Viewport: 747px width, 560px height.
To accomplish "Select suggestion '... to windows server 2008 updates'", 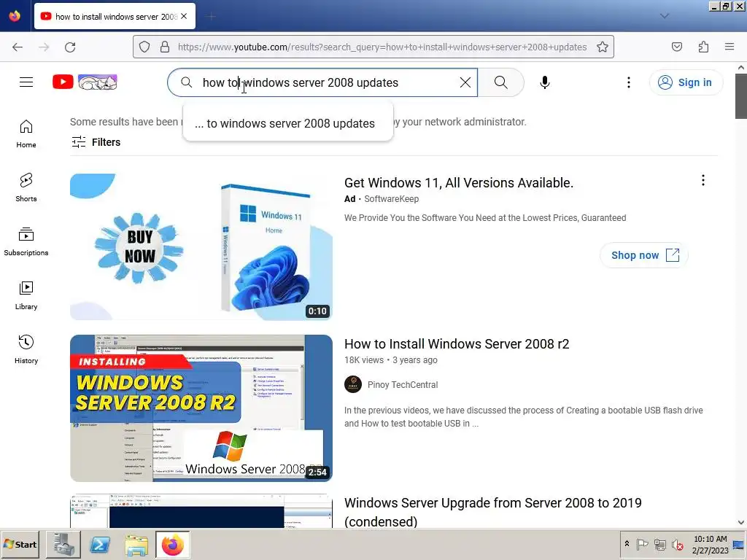I will pos(287,123).
